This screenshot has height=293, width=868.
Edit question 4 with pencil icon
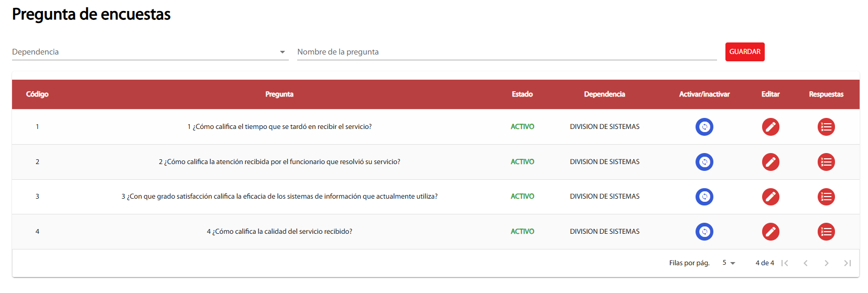(771, 232)
